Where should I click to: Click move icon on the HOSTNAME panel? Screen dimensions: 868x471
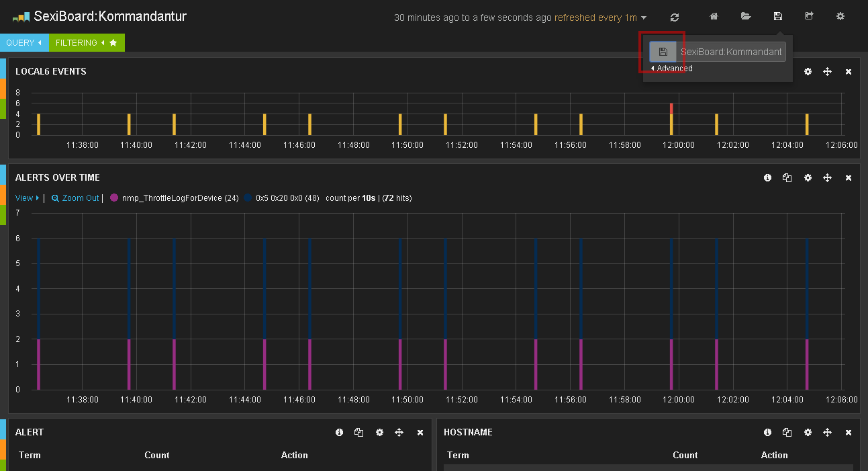pos(827,433)
